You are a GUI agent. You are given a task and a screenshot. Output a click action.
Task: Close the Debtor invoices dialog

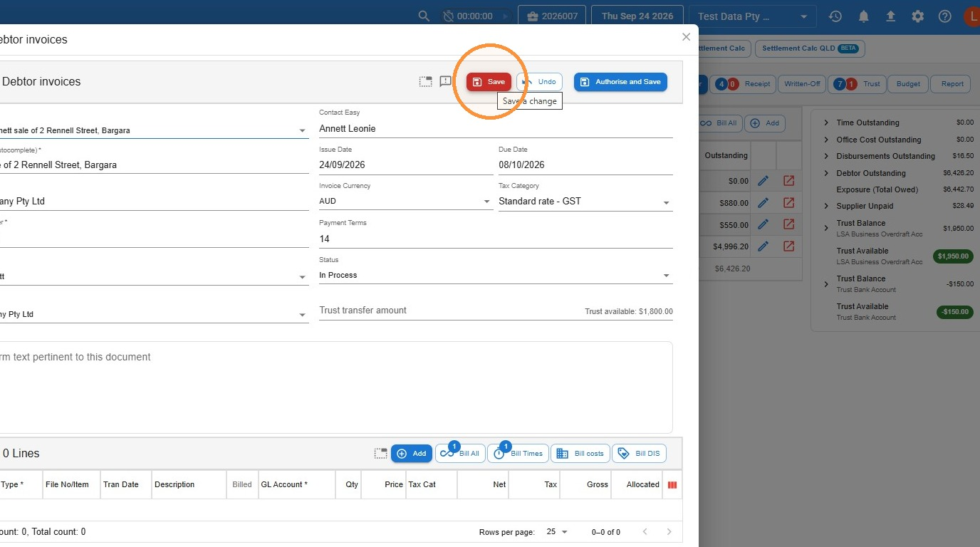[x=687, y=37]
